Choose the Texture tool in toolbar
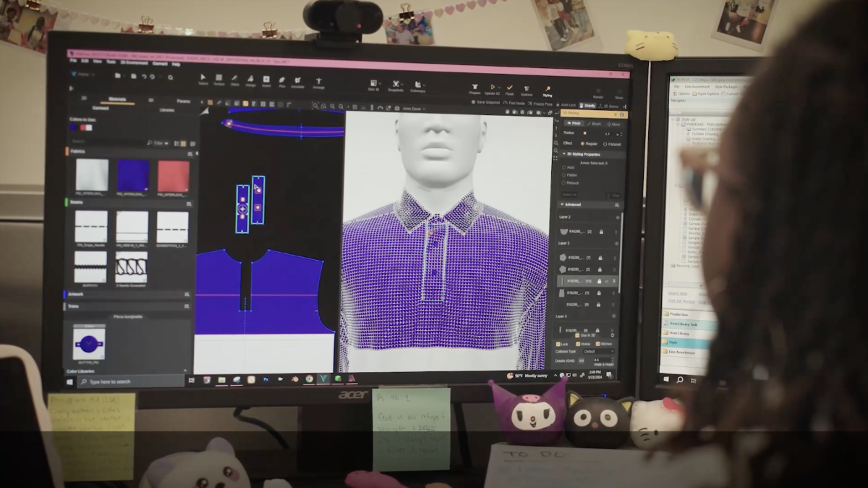This screenshot has width=868, height=488. pyautogui.click(x=218, y=80)
